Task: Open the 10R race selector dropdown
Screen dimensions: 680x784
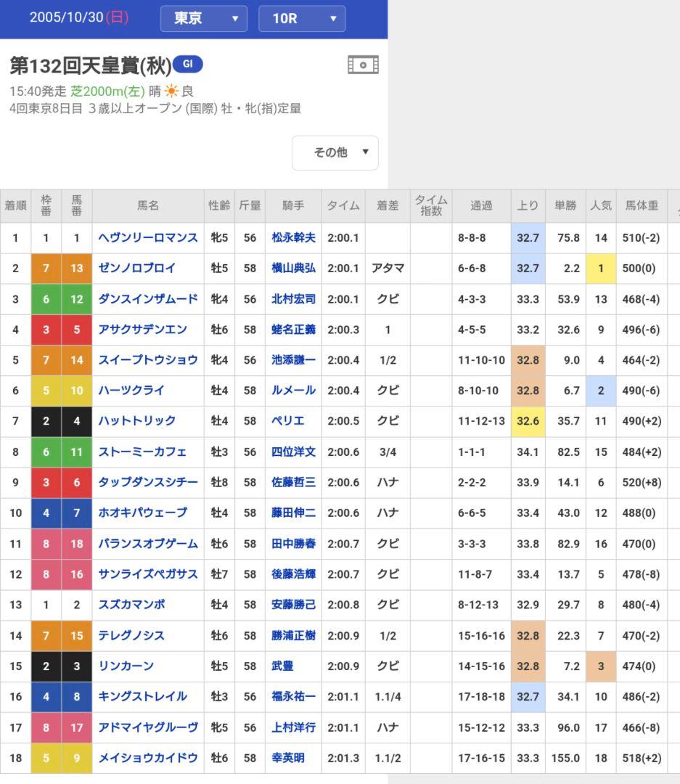Action: (x=302, y=18)
